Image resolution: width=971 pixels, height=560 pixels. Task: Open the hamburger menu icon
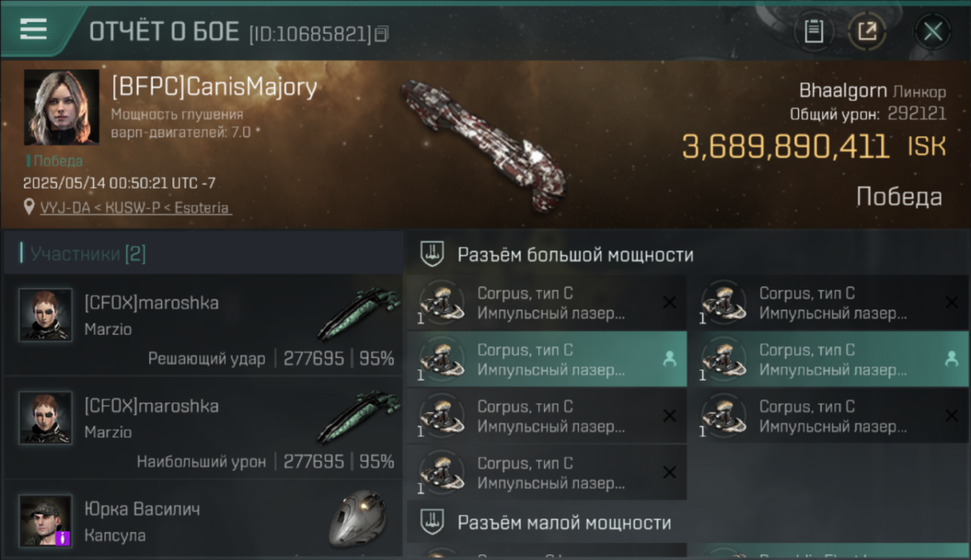[x=33, y=29]
